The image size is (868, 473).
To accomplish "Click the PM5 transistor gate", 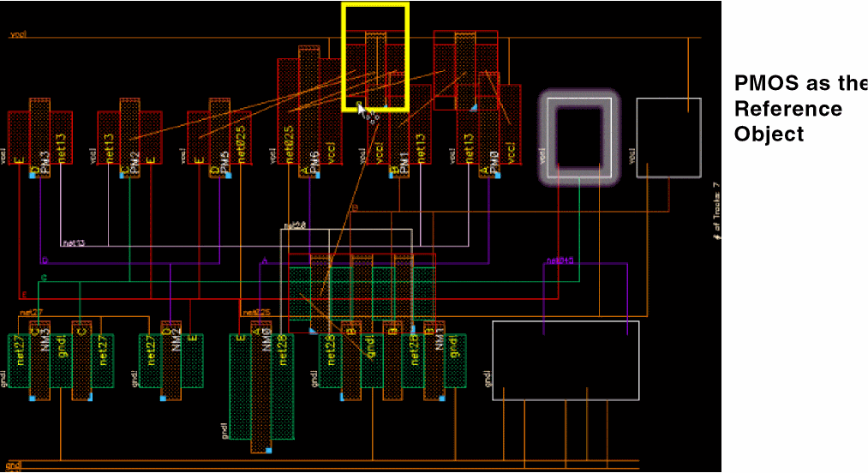I will pyautogui.click(x=220, y=137).
